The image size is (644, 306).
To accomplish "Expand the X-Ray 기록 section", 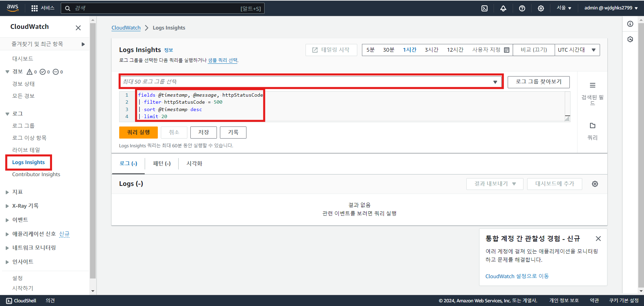I will point(7,206).
